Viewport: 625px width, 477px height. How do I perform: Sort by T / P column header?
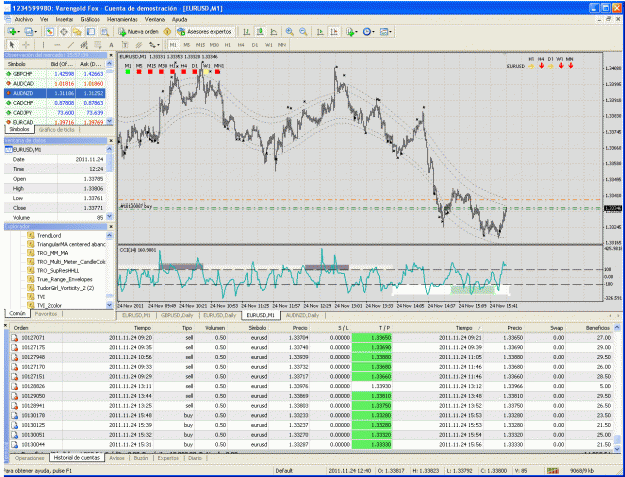tap(371, 328)
